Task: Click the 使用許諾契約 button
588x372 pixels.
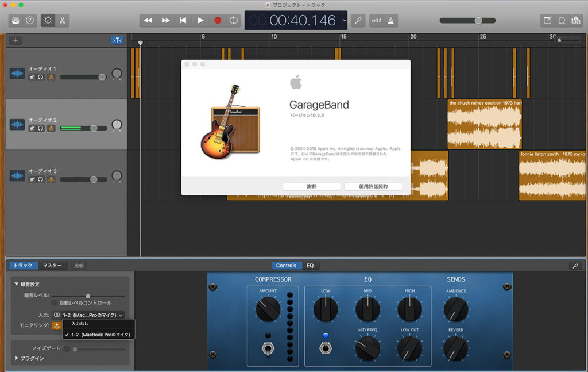Action: pos(373,186)
